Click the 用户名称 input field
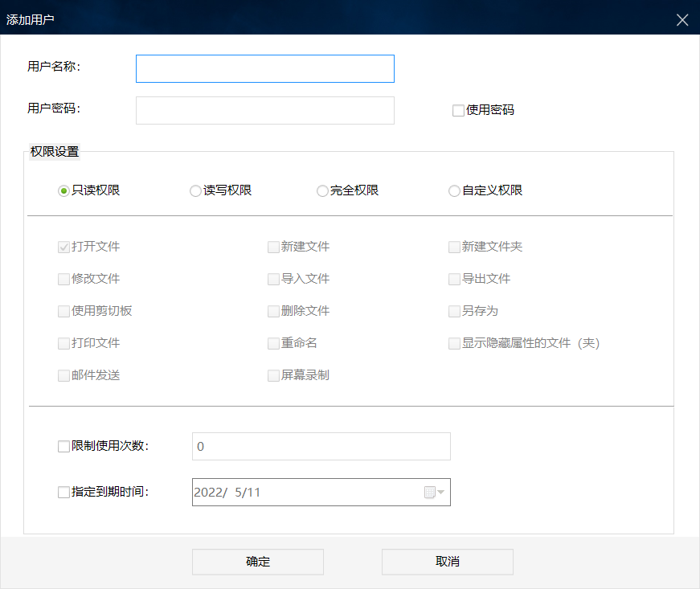Screen dimensions: 700x589 pos(265,69)
